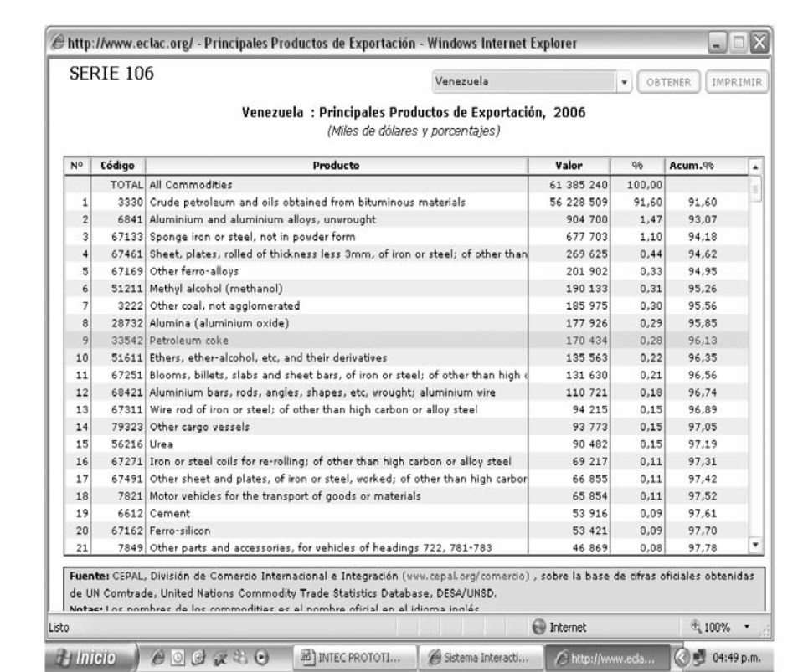This screenshot has height=672, width=798.
Task: Click the total value '61 385 240'
Action: tap(579, 185)
